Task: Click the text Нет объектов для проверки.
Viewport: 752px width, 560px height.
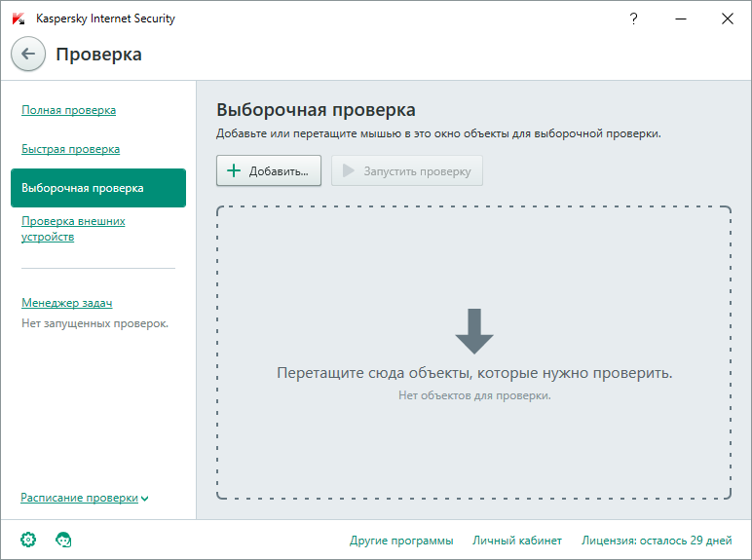Action: point(474,395)
